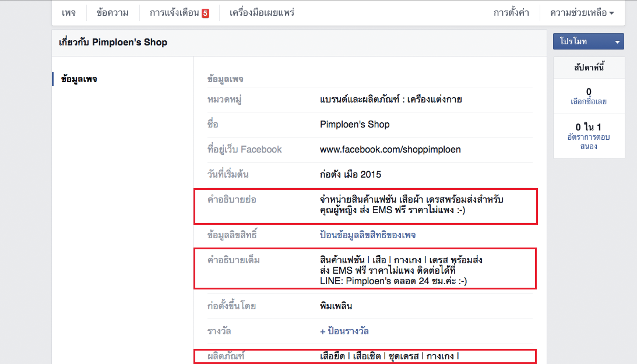Edit the คำอธิบายเต็ม long description text

pyautogui.click(x=401, y=270)
